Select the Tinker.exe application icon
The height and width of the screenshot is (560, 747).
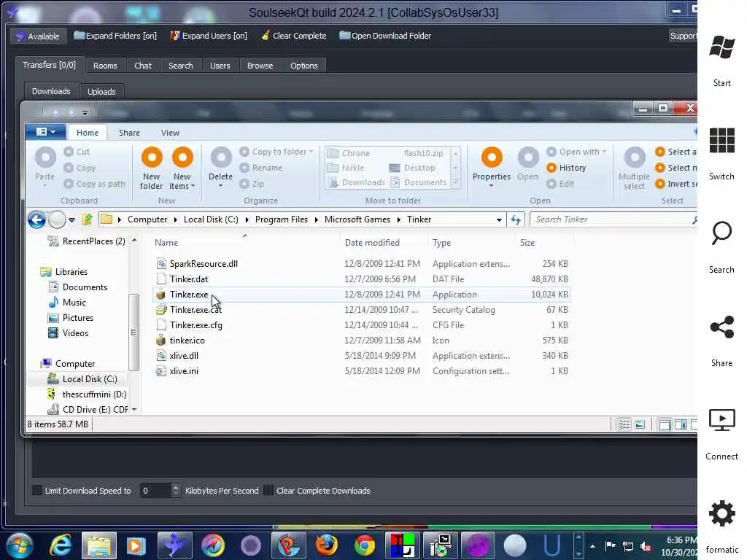click(161, 295)
